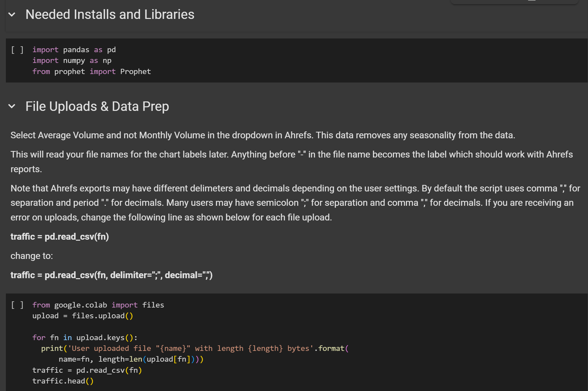Click the 'Select Average Volume' instruction paragraph
This screenshot has height=391, width=588.
point(262,135)
